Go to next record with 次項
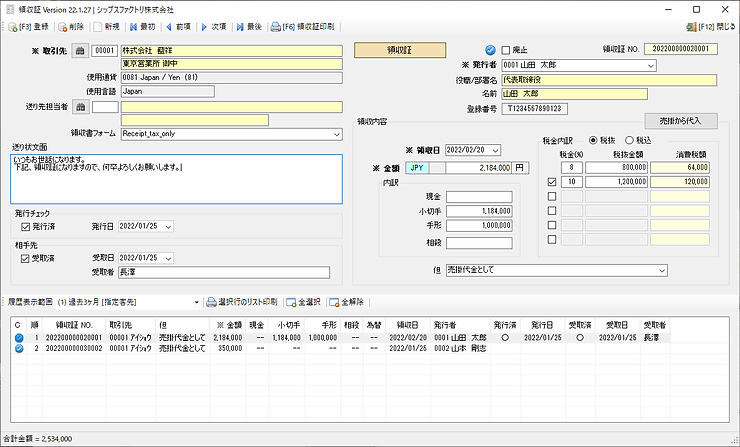Viewport: 740px width, 447px height. pyautogui.click(x=214, y=27)
